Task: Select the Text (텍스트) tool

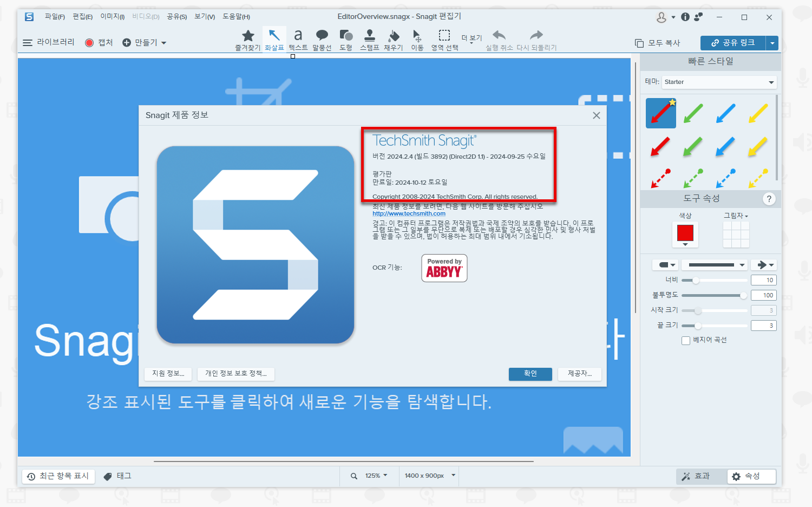Action: click(x=298, y=40)
